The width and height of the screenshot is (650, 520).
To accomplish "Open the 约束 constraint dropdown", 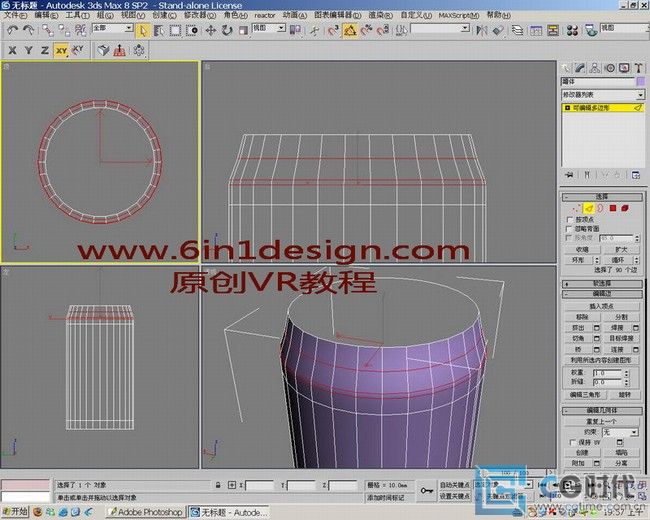I will point(620,433).
